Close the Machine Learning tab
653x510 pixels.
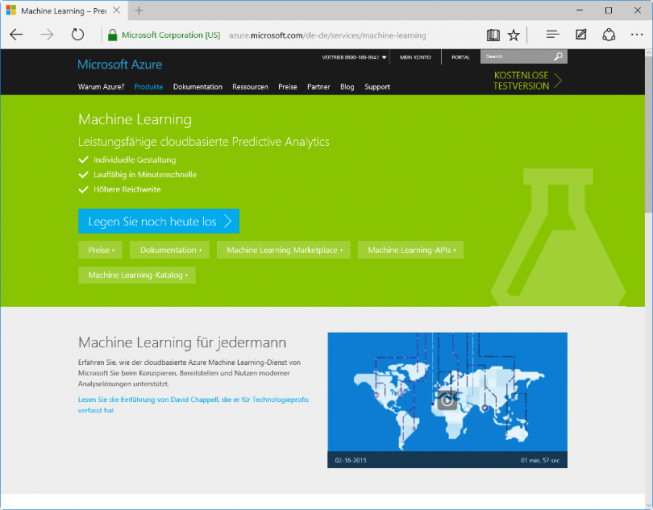117,10
